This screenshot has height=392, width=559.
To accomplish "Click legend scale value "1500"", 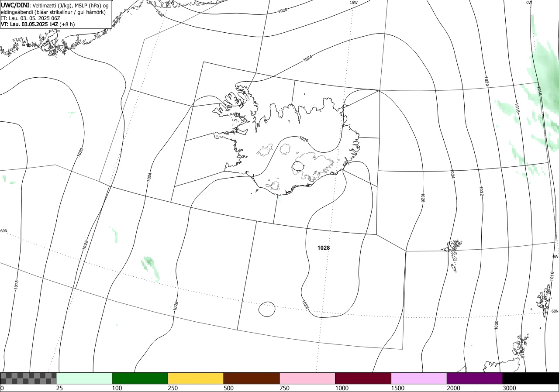I will [x=398, y=388].
